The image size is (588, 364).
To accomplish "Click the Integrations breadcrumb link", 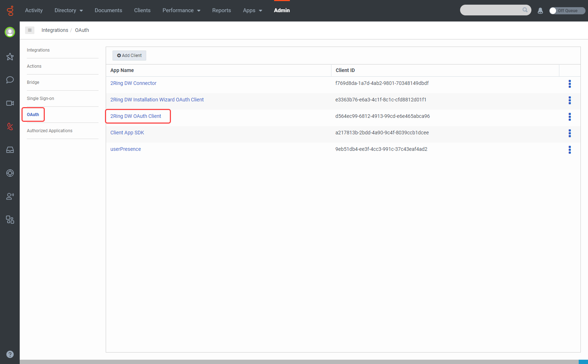I will tap(55, 30).
